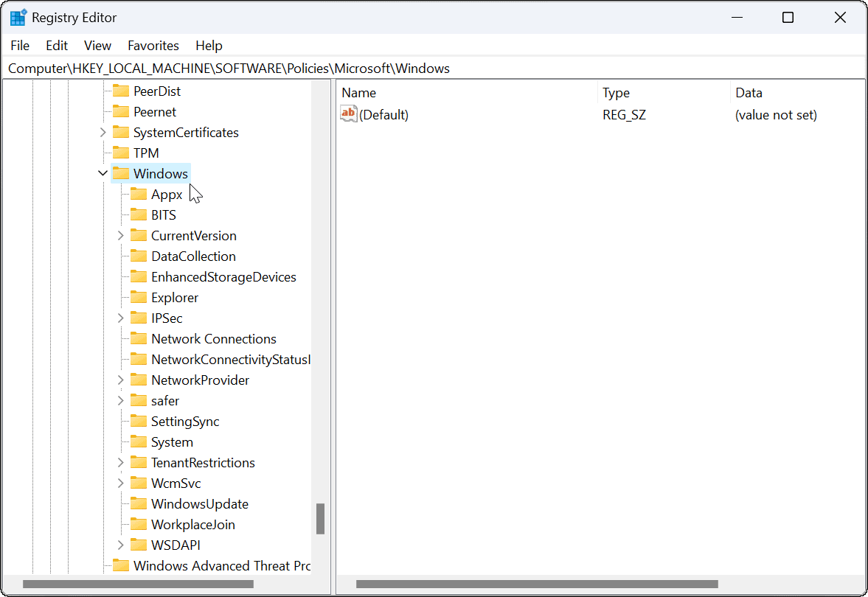The width and height of the screenshot is (868, 597).
Task: Expand the SystemCertificates key
Action: pos(103,133)
